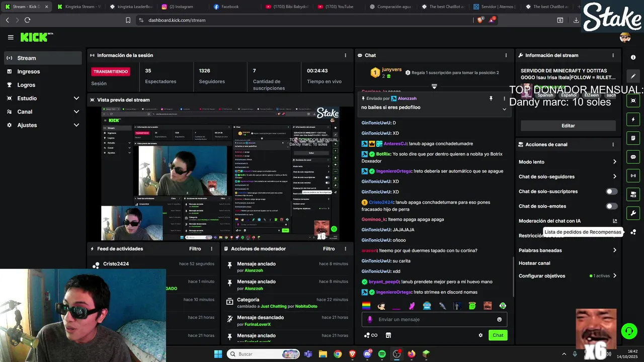
Task: Click the browser address bar
Action: tap(307, 20)
